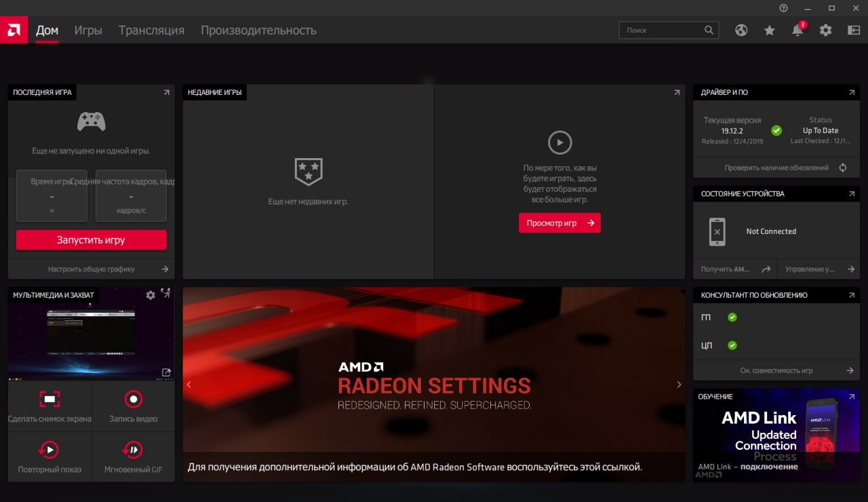The width and height of the screenshot is (868, 502).
Task: Open the captured media share icon on preview
Action: coord(166,372)
